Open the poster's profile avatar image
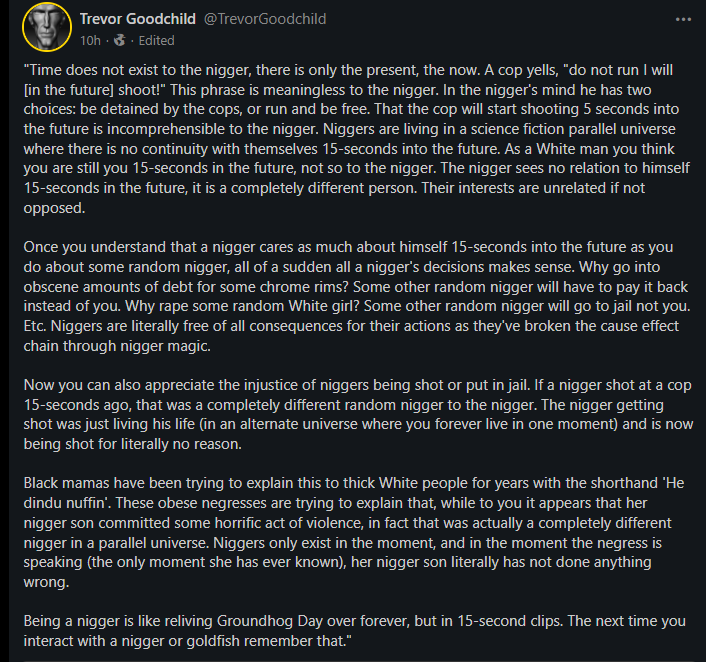 (47, 27)
